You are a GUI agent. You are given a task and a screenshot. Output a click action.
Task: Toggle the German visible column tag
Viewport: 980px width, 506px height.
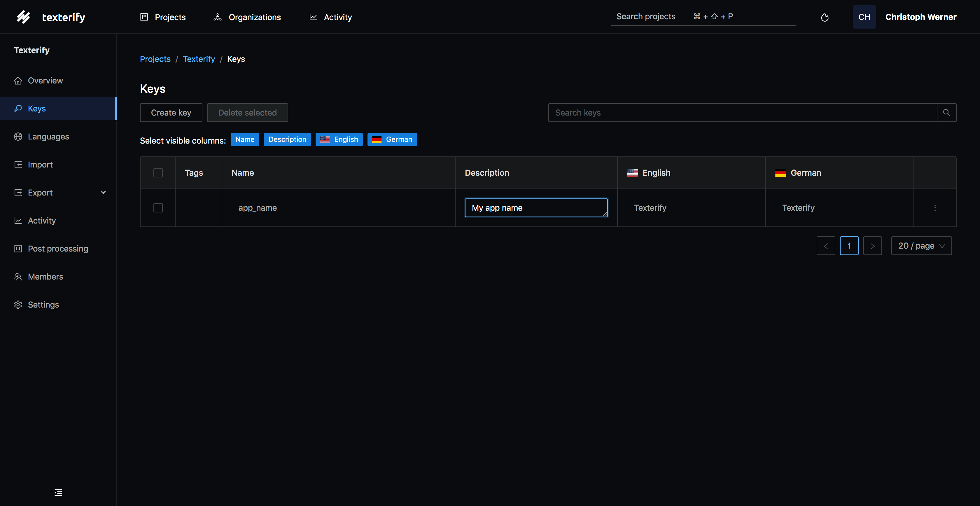pos(392,139)
